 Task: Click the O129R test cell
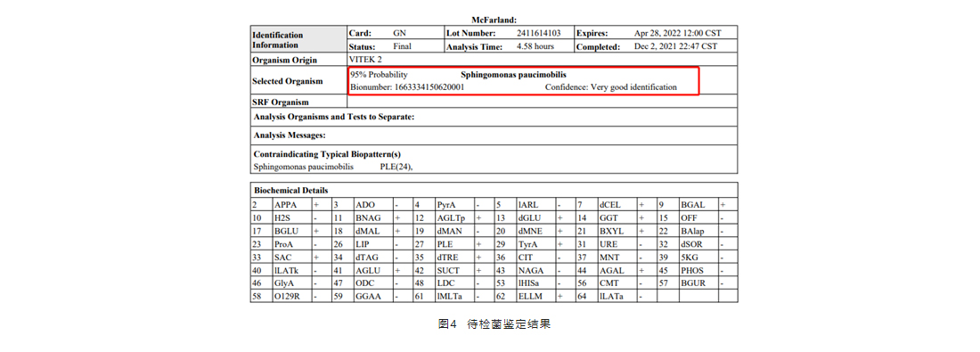(292, 297)
